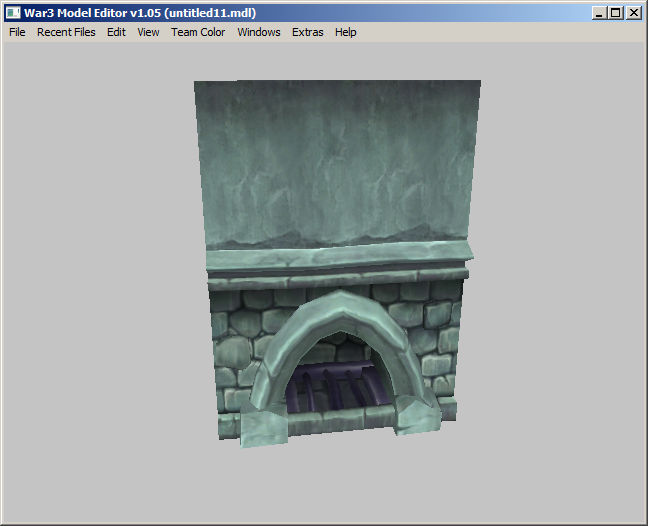This screenshot has width=648, height=526.
Task: Click the fireplace model in the viewport
Action: pos(337,264)
